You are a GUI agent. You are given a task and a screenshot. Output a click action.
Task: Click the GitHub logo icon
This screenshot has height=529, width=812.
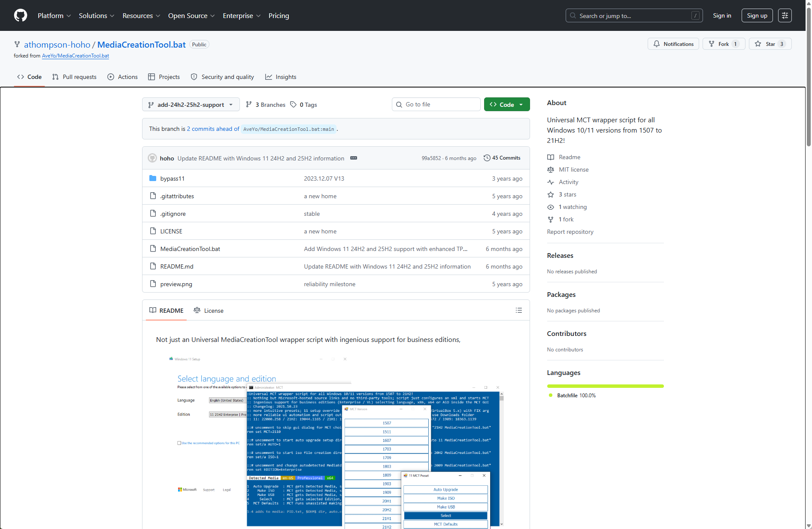point(21,15)
